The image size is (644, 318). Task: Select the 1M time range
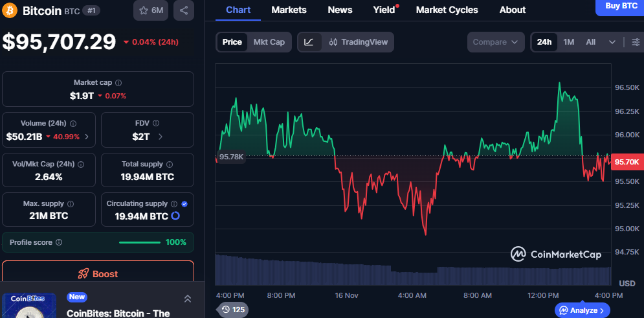568,42
